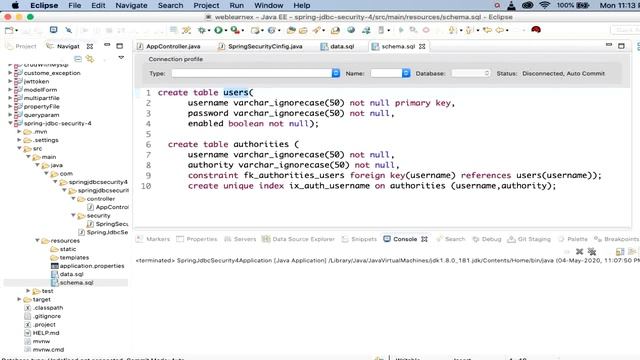Click the blue monitor toolbar icon
The width and height of the screenshot is (640, 360).
click(x=53, y=30)
